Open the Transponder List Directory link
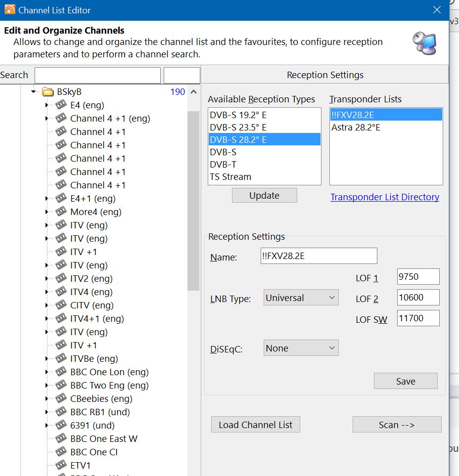Screen dimensions: 459x476 384,197
